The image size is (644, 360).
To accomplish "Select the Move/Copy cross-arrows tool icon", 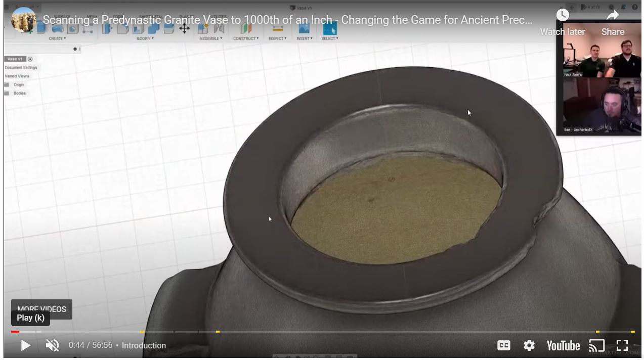I will 184,28.
